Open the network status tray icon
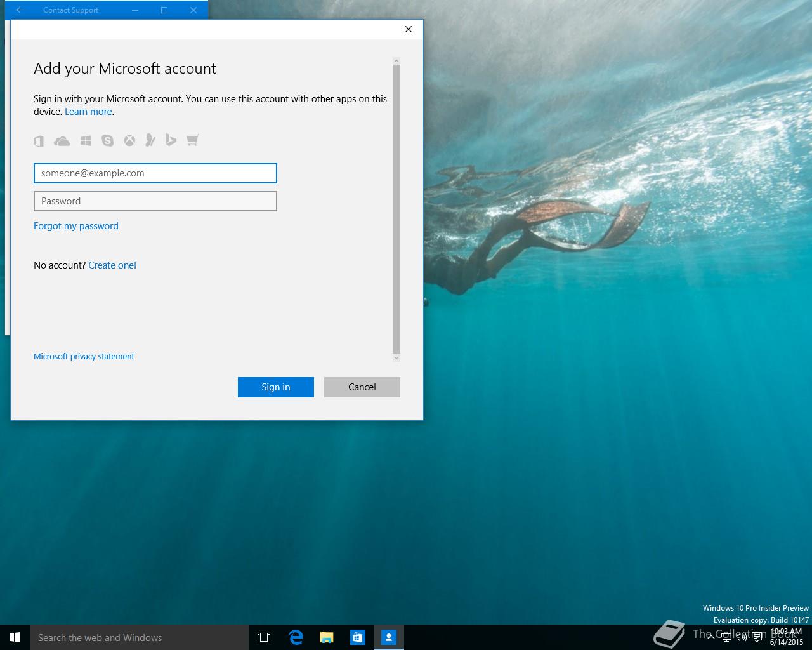This screenshot has height=650, width=812. [x=726, y=637]
